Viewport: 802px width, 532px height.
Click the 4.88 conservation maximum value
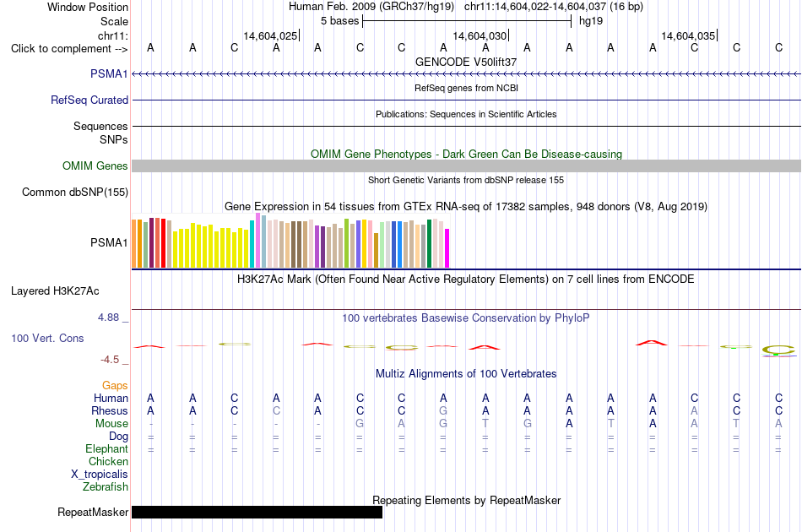(108, 318)
